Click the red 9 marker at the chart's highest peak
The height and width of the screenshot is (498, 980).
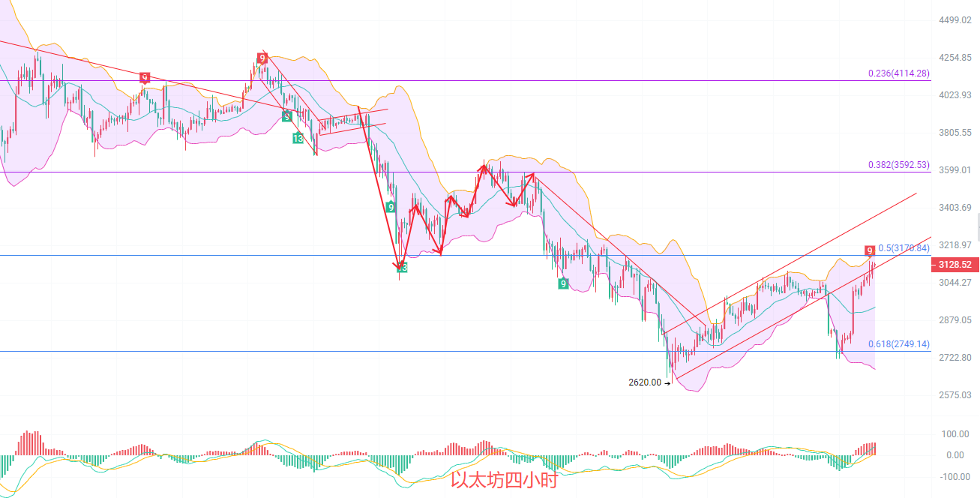click(262, 58)
